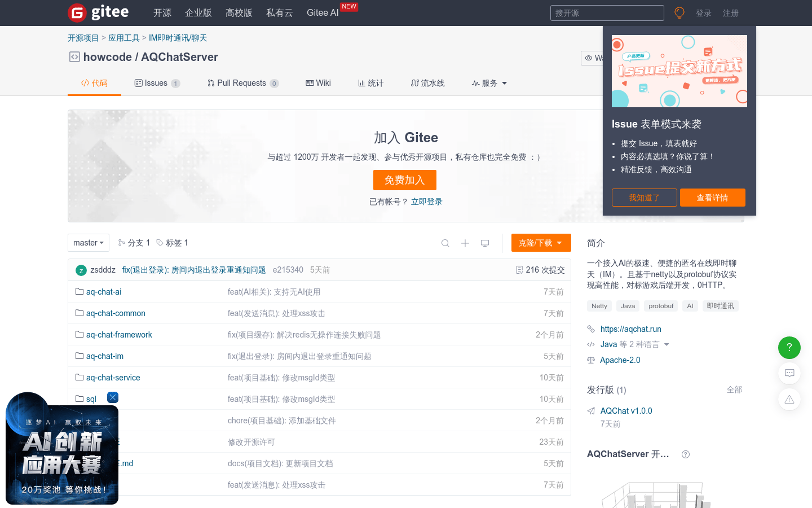Image resolution: width=812 pixels, height=508 pixels.
Task: Switch to the Issues tab
Action: pyautogui.click(x=157, y=83)
